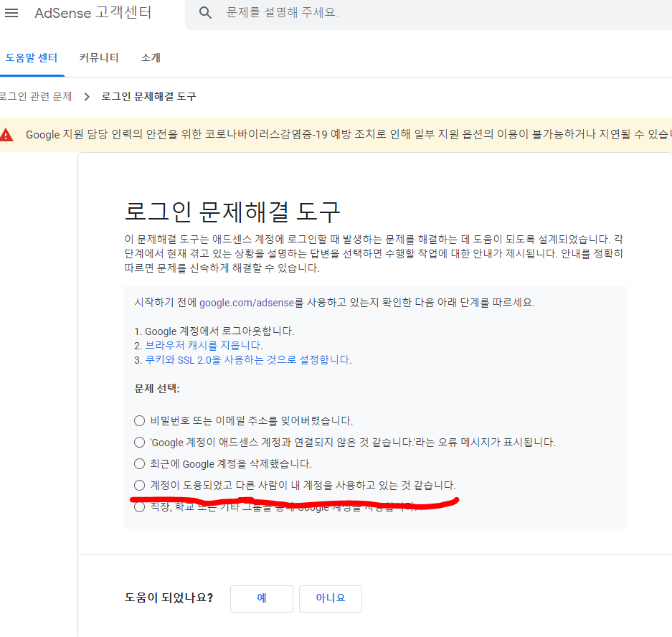
Task: Click the AdSense 고객센터 title
Action: click(93, 12)
